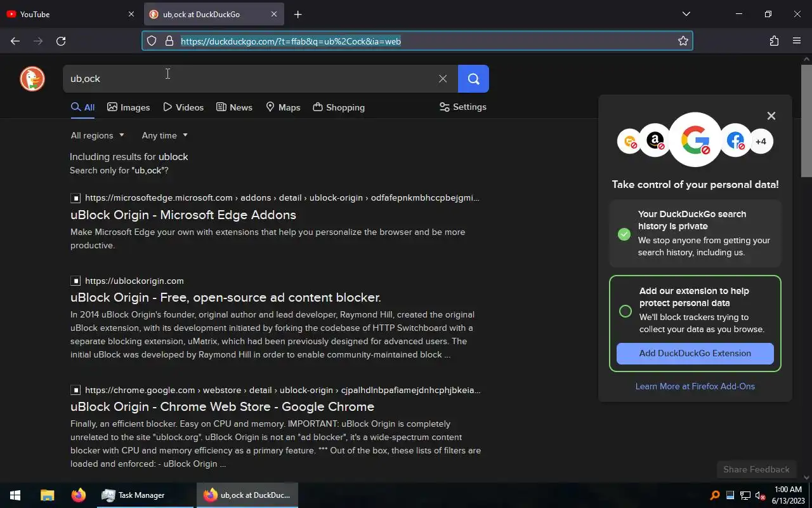Select the All results tab
The width and height of the screenshot is (812, 508).
[82, 107]
